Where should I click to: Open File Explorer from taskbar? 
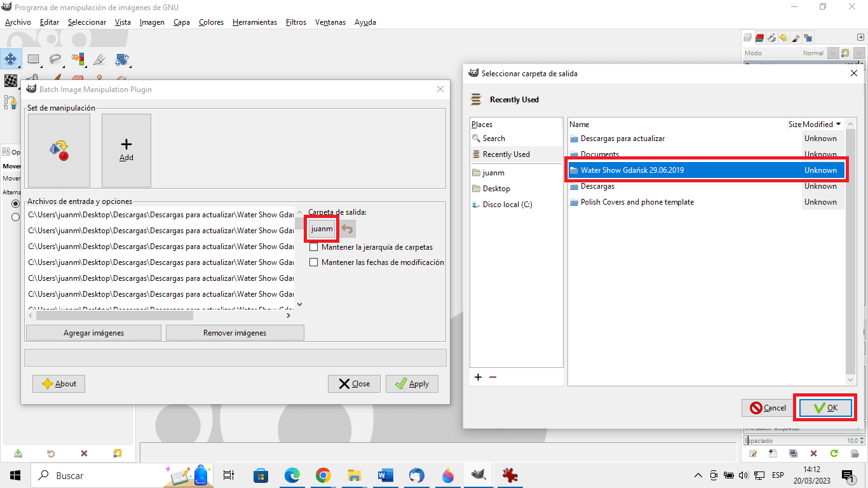point(355,475)
